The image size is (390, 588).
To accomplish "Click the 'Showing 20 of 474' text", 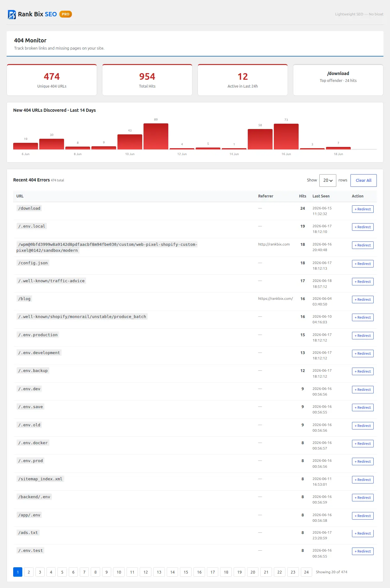I will (332, 572).
